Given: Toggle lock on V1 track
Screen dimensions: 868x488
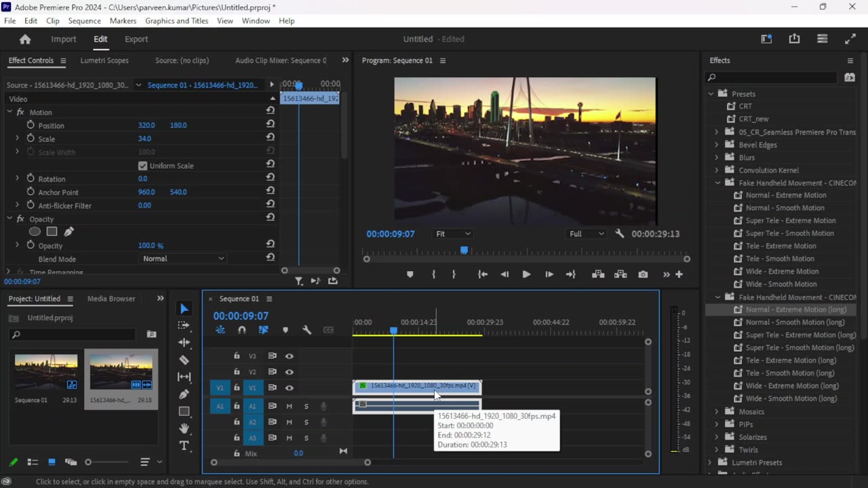Looking at the screenshot, I should (x=237, y=388).
